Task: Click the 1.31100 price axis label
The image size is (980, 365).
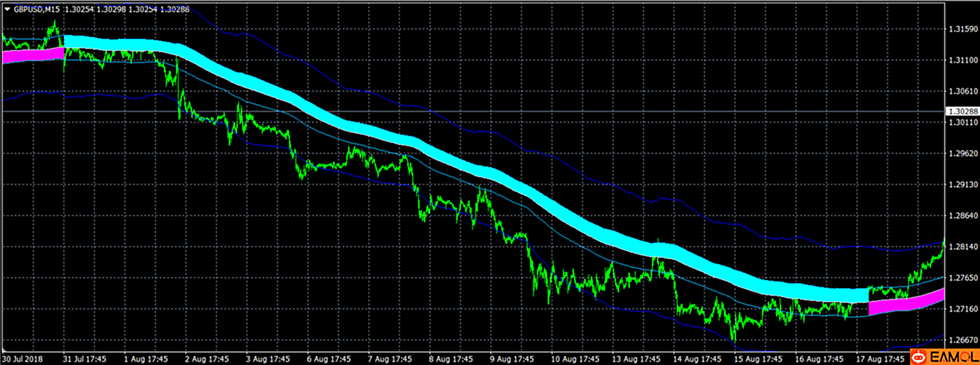Action: point(962,60)
